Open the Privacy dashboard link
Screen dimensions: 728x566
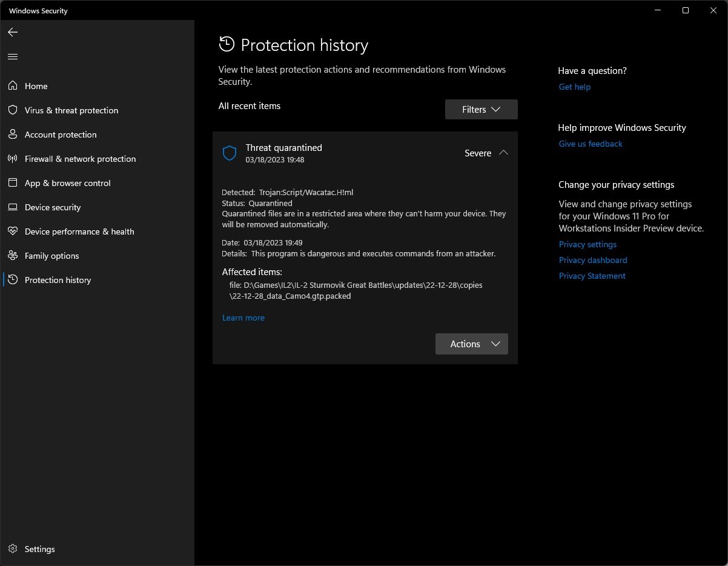pyautogui.click(x=593, y=260)
